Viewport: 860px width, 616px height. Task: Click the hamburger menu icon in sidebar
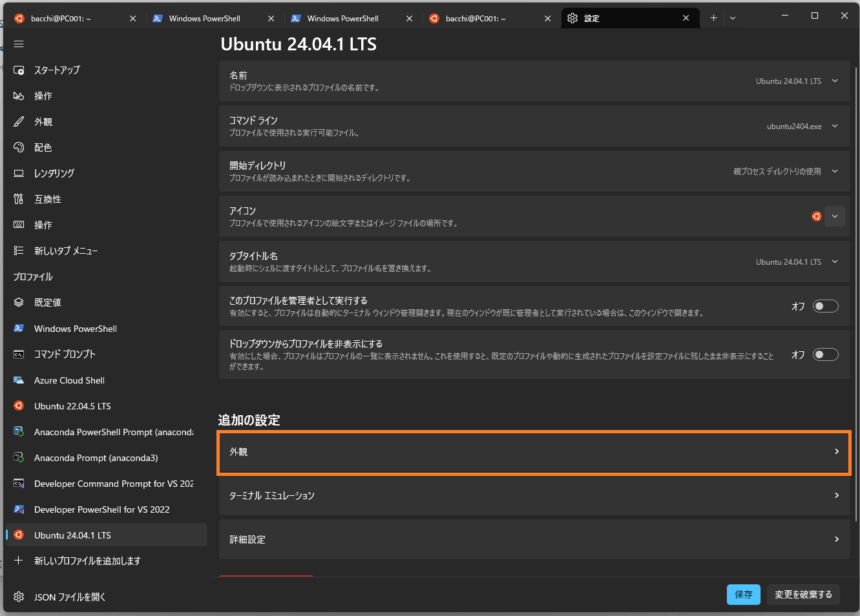[19, 44]
